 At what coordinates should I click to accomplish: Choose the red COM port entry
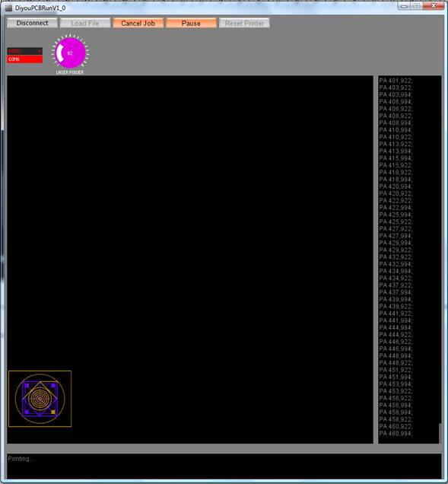click(24, 59)
